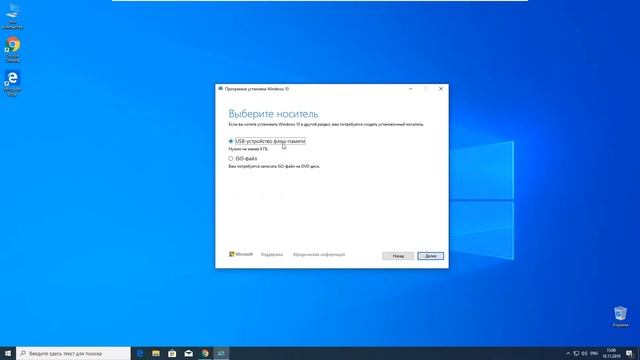Select the USB flash drive radio option
Viewport: 640px width, 360px height.
[x=231, y=141]
